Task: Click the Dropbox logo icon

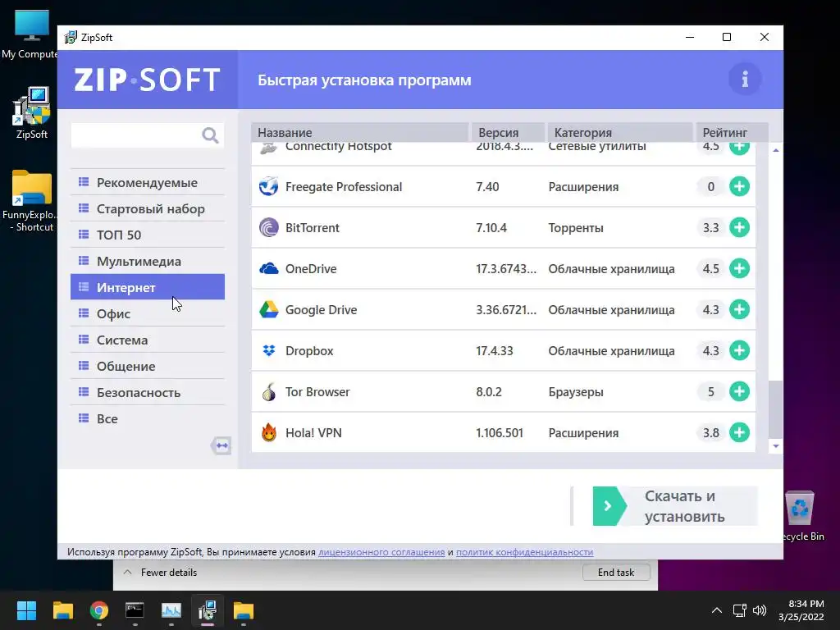Action: 268,350
